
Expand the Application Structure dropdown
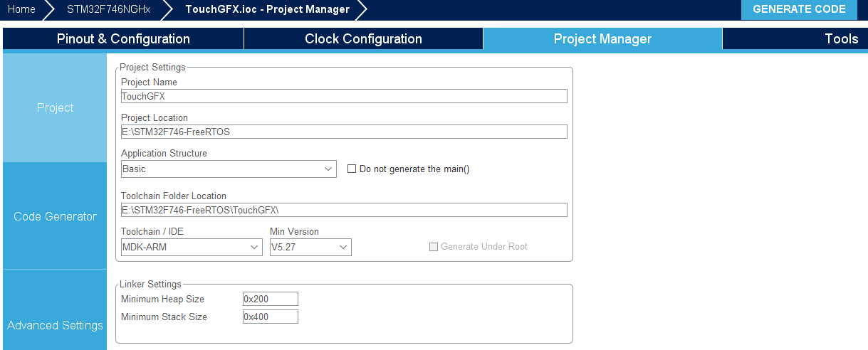229,169
